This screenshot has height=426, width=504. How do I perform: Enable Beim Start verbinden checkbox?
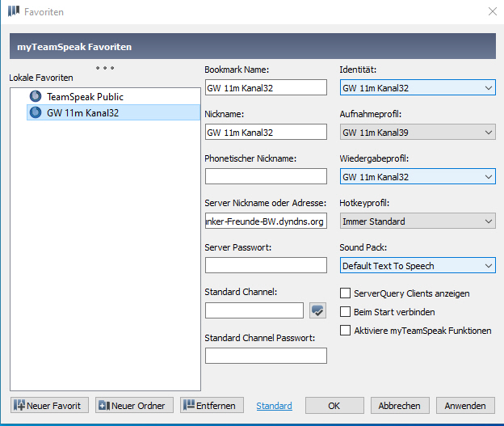click(345, 312)
